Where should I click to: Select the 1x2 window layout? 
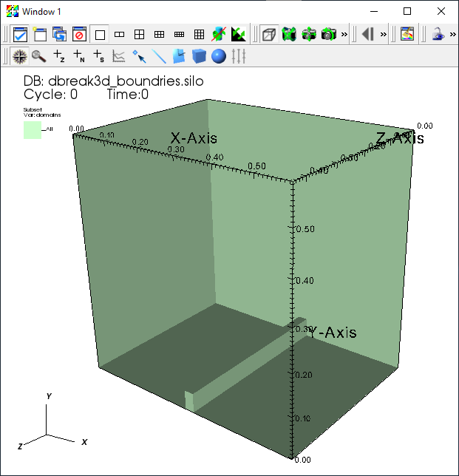[x=119, y=34]
